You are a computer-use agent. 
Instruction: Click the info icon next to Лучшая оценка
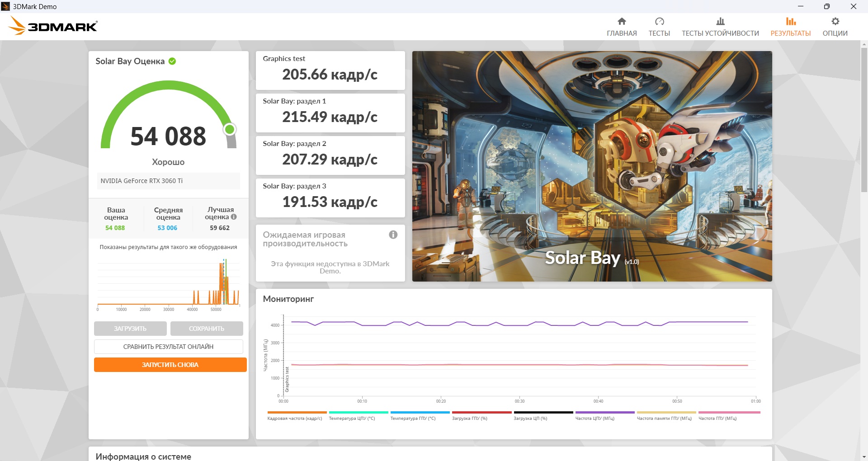click(234, 217)
